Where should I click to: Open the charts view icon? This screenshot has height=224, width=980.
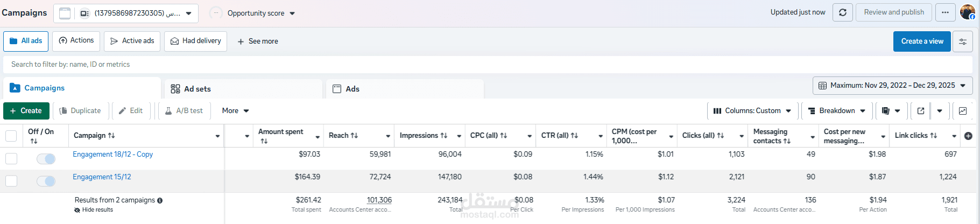[x=963, y=111]
